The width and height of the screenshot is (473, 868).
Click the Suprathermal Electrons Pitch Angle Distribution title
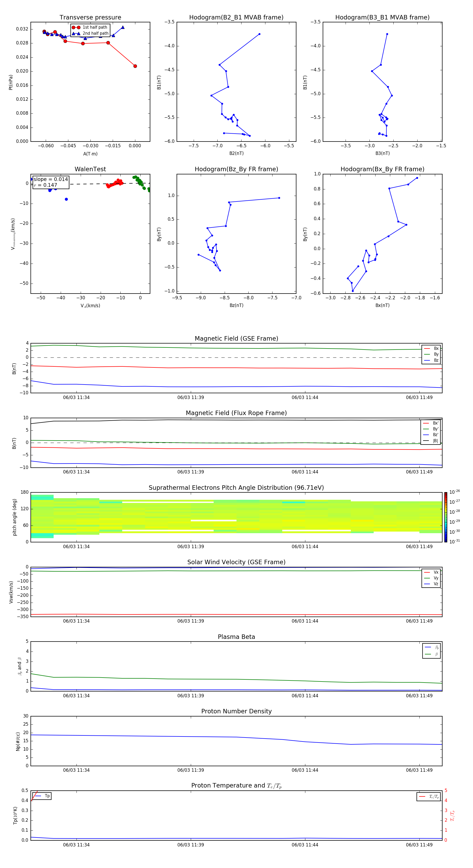(236, 488)
